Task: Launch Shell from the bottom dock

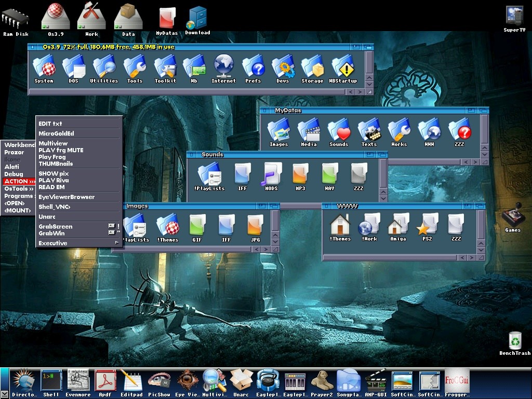Action: pos(51,383)
